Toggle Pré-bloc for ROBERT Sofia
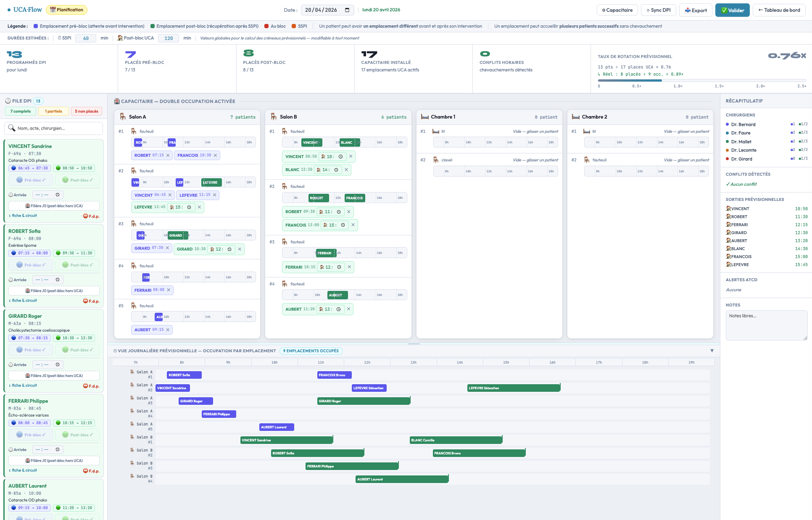 31,265
